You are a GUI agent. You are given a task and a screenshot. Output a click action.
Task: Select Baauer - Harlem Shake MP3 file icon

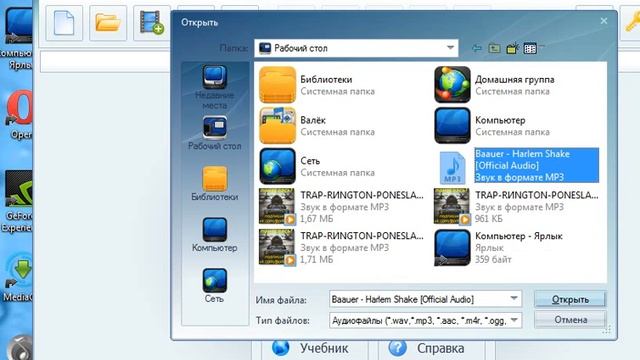point(452,167)
